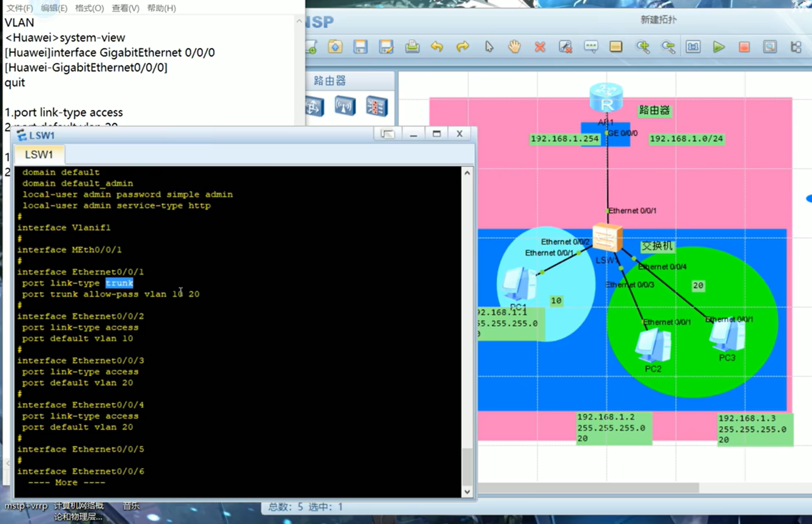
Task: Click the Print icon in eNSP toolbar
Action: [412, 47]
